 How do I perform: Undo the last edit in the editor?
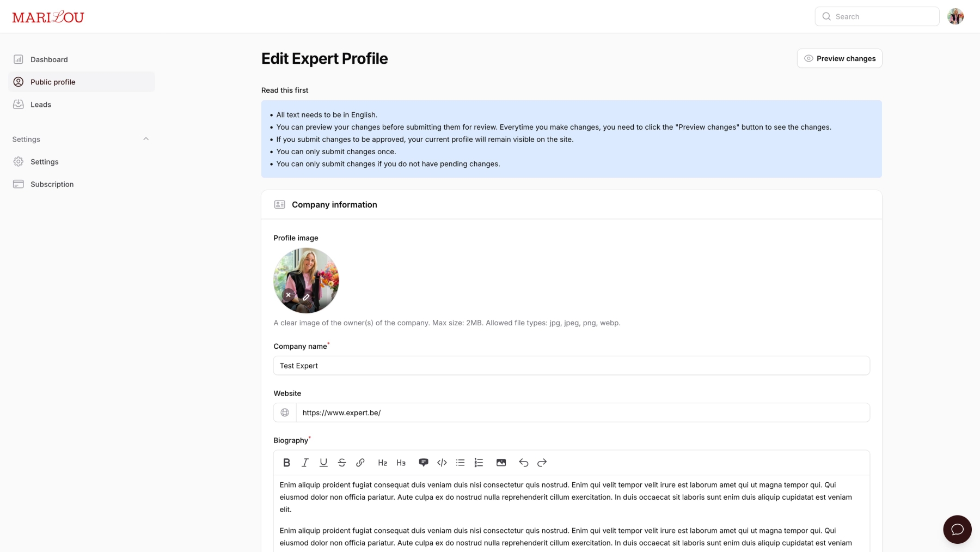point(523,462)
